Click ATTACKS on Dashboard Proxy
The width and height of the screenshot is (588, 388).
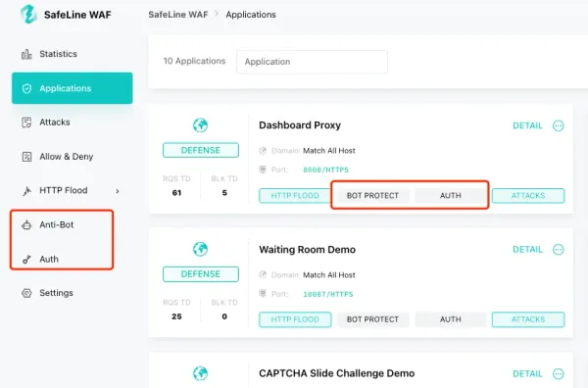click(528, 196)
